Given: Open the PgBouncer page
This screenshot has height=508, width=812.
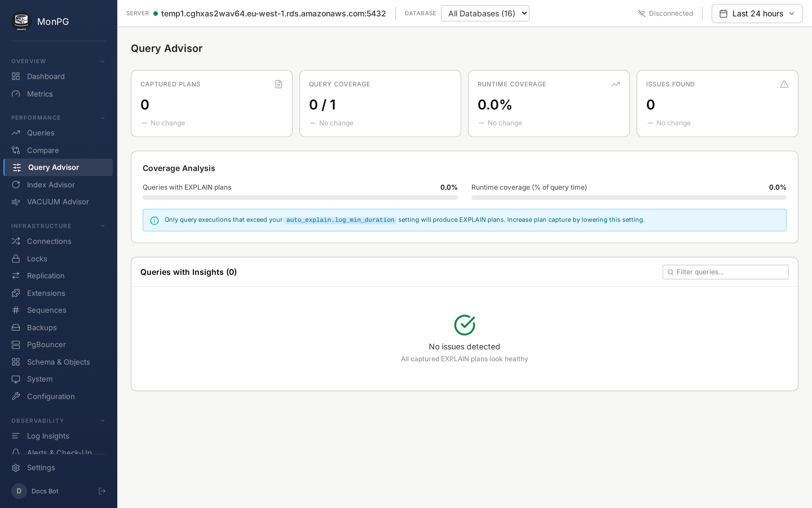Looking at the screenshot, I should tap(58, 344).
